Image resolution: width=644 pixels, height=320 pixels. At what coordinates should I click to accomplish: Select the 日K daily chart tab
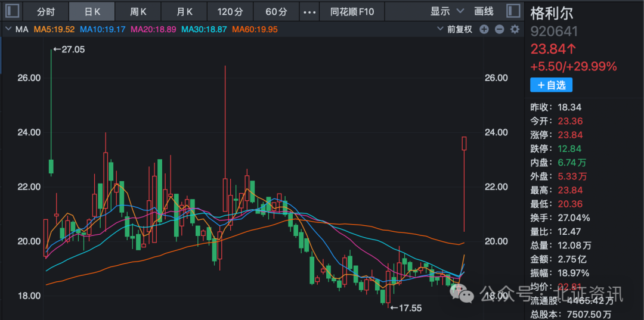click(92, 11)
